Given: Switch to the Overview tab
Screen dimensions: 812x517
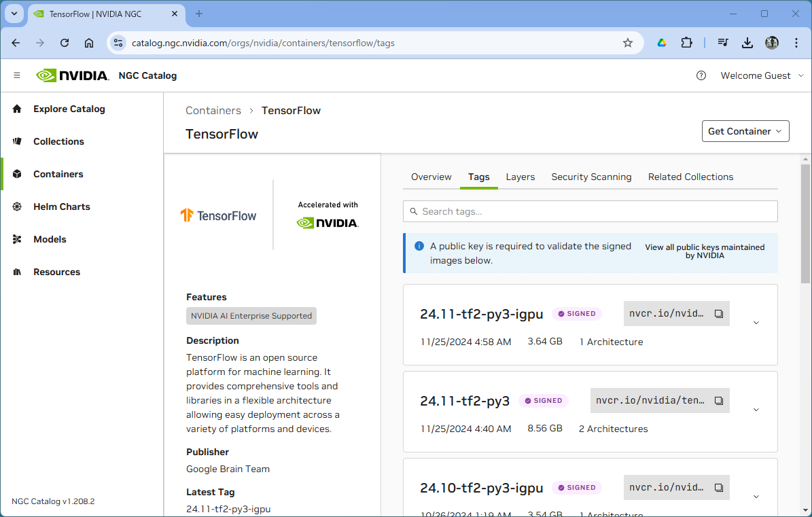Looking at the screenshot, I should click(x=431, y=177).
